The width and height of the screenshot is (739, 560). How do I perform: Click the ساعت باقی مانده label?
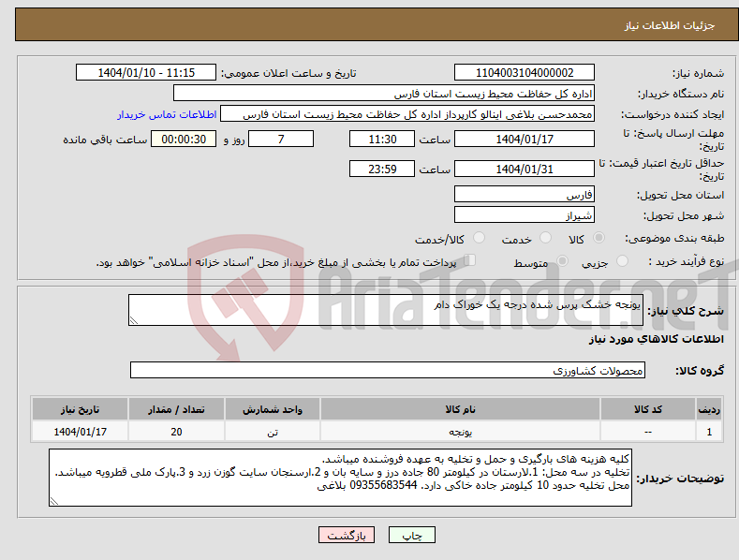pyautogui.click(x=106, y=140)
